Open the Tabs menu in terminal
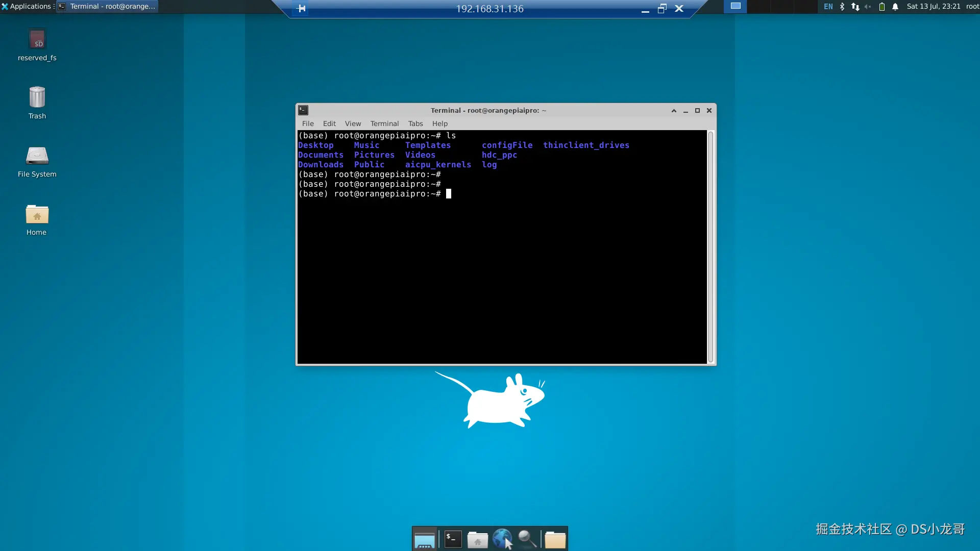This screenshot has width=980, height=551. [415, 123]
